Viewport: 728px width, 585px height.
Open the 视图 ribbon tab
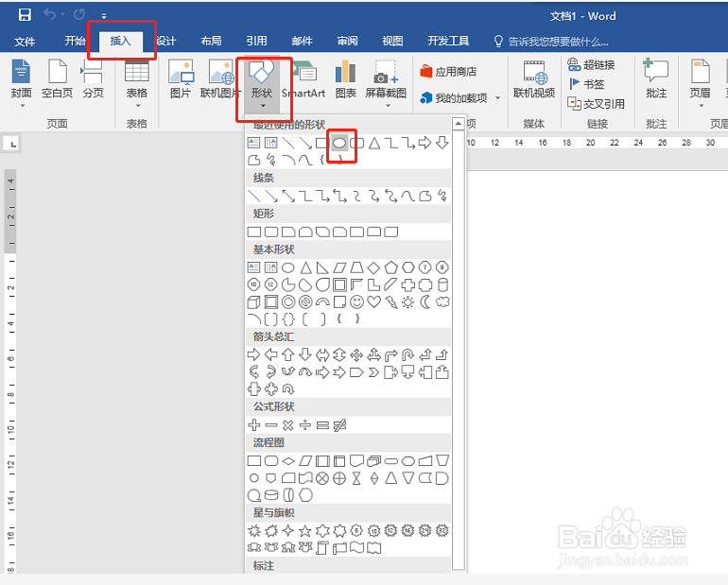(x=392, y=42)
